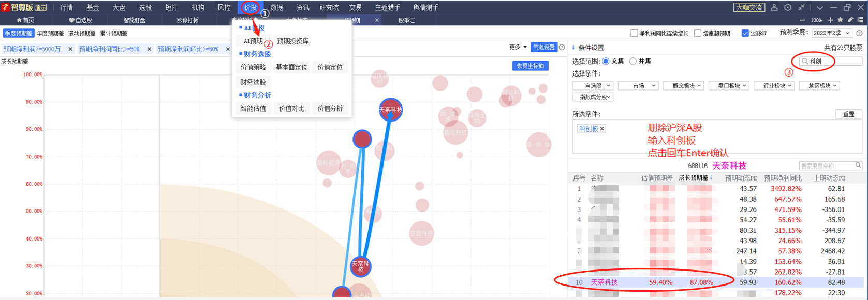The image size is (868, 300).
Task: Open 选股 menu
Action: tap(145, 7)
